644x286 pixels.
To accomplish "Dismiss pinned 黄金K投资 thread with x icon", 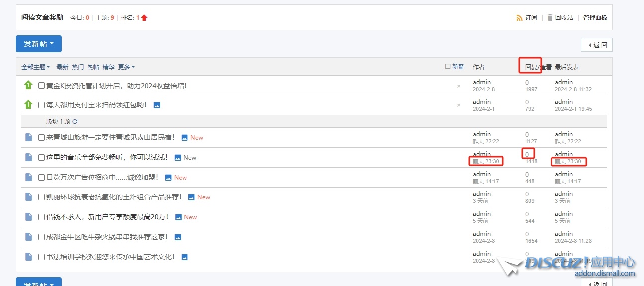I will tap(459, 86).
